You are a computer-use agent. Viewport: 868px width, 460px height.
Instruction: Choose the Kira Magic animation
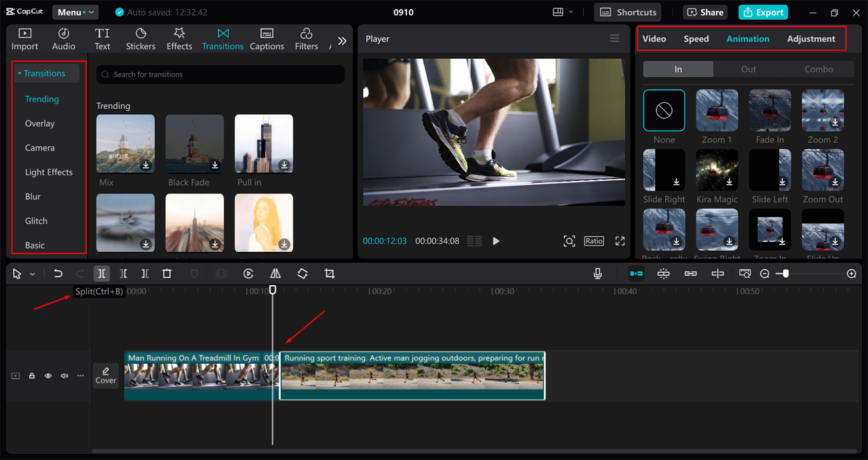(x=717, y=170)
